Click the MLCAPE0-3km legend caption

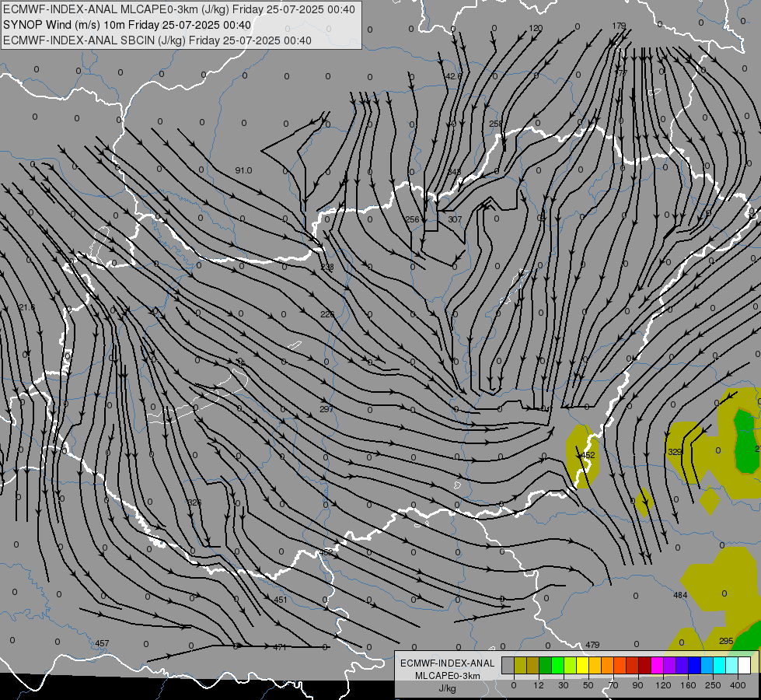(x=447, y=676)
